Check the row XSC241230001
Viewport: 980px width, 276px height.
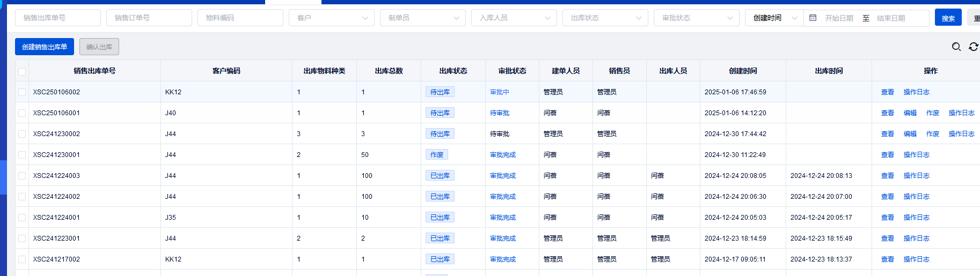pos(22,155)
